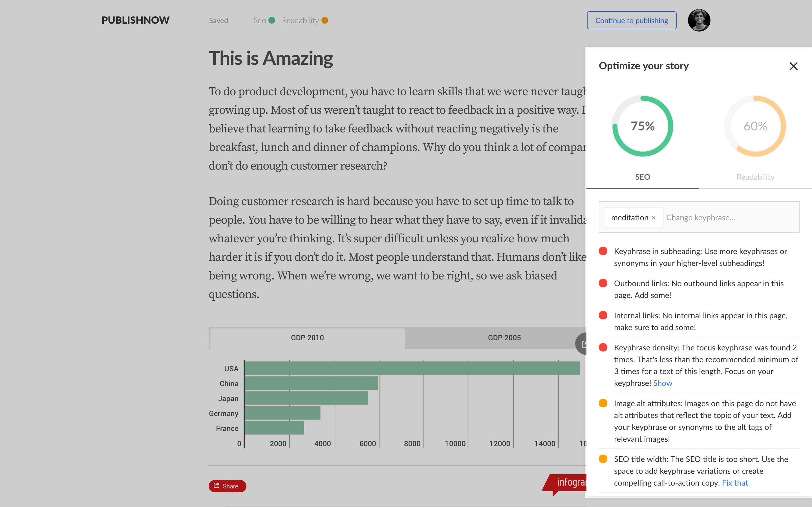This screenshot has height=507, width=812.
Task: Select the GDP 2010 chart tab
Action: [x=307, y=338]
